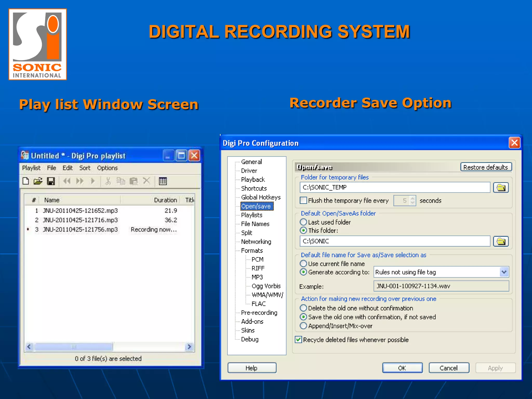Select Networking tree item
This screenshot has width=532, height=399.
coord(256,242)
